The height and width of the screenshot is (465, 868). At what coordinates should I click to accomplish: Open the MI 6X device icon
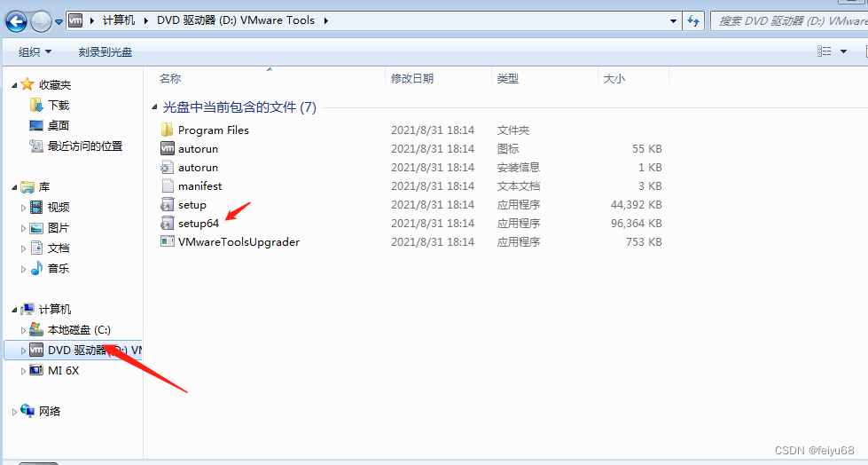36,370
